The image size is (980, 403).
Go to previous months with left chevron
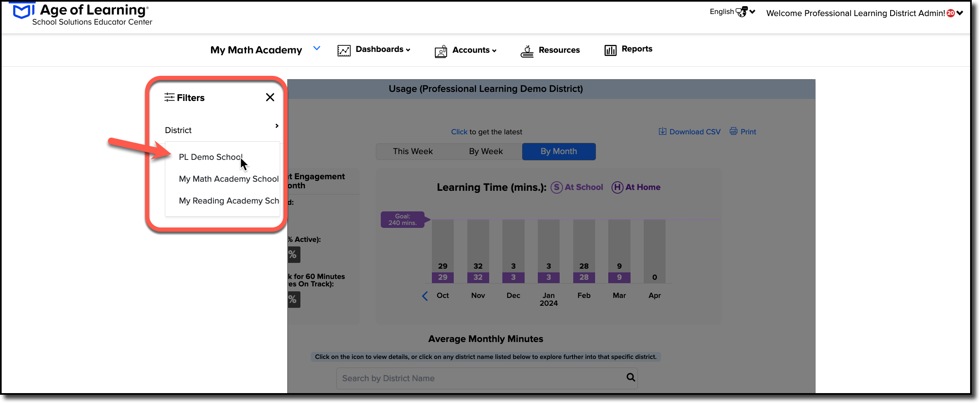pyautogui.click(x=425, y=296)
